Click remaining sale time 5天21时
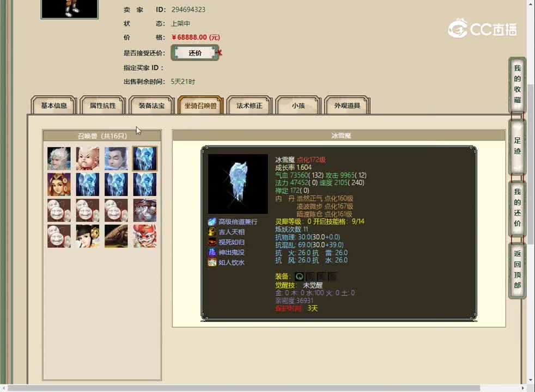The height and width of the screenshot is (392, 535). click(x=183, y=82)
